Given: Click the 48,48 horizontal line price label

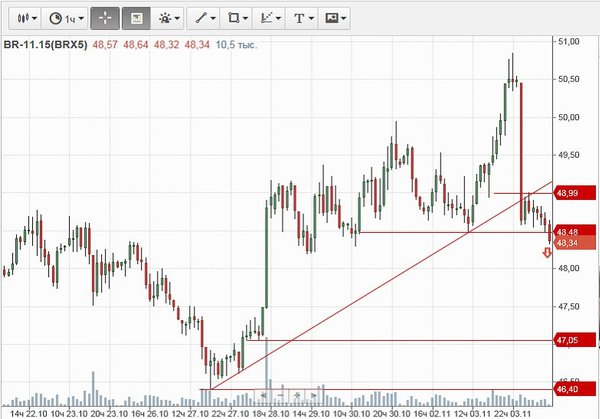Looking at the screenshot, I should click(568, 231).
